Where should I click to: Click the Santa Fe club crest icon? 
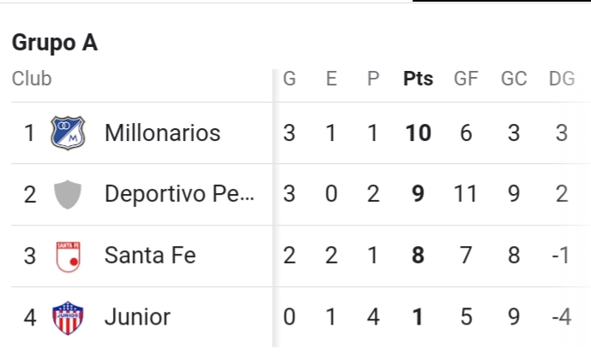click(x=68, y=256)
